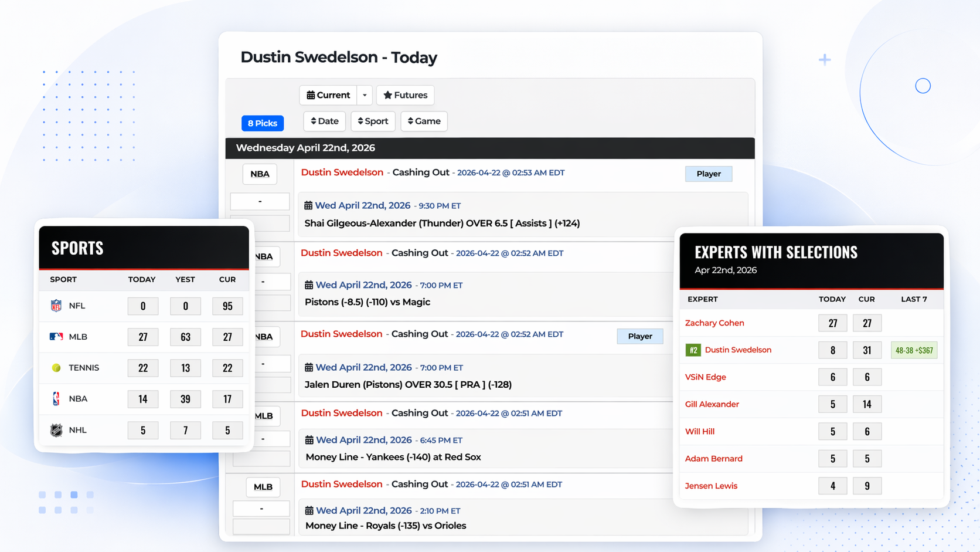Sort picks by Date

point(325,121)
